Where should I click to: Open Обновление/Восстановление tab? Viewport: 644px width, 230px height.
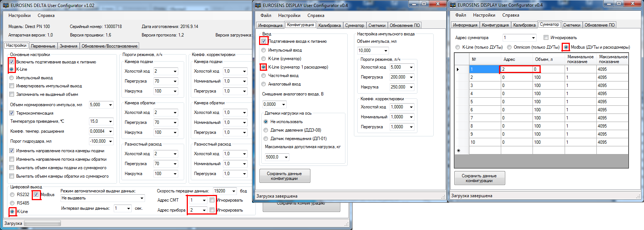[x=110, y=46]
